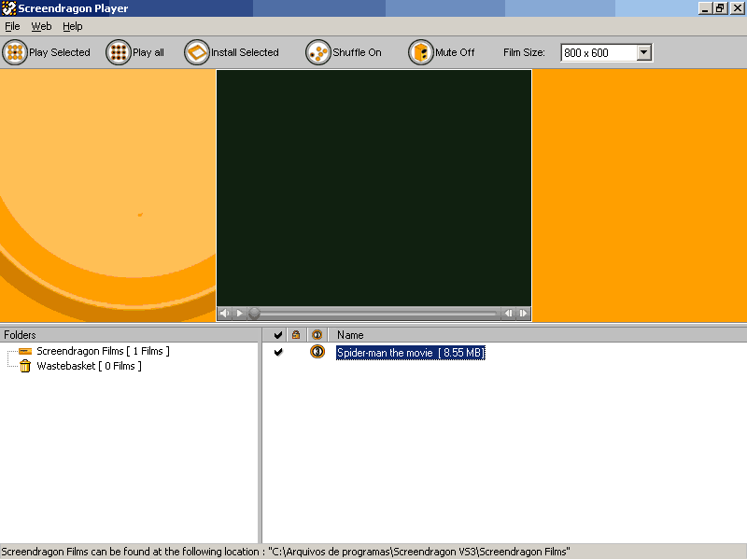Click the video seek slider handle
Image resolution: width=747 pixels, height=560 pixels.
pyautogui.click(x=254, y=314)
